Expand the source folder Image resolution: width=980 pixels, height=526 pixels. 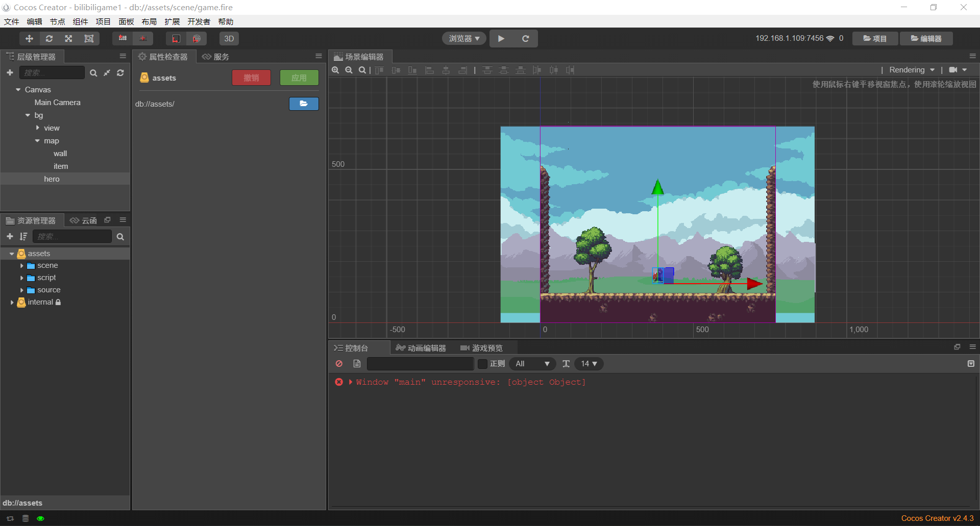point(21,290)
